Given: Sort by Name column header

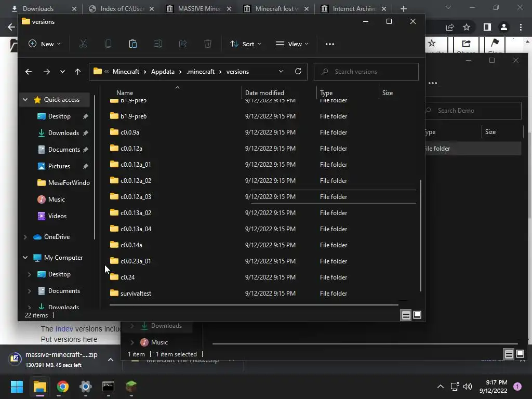Looking at the screenshot, I should coord(125,92).
